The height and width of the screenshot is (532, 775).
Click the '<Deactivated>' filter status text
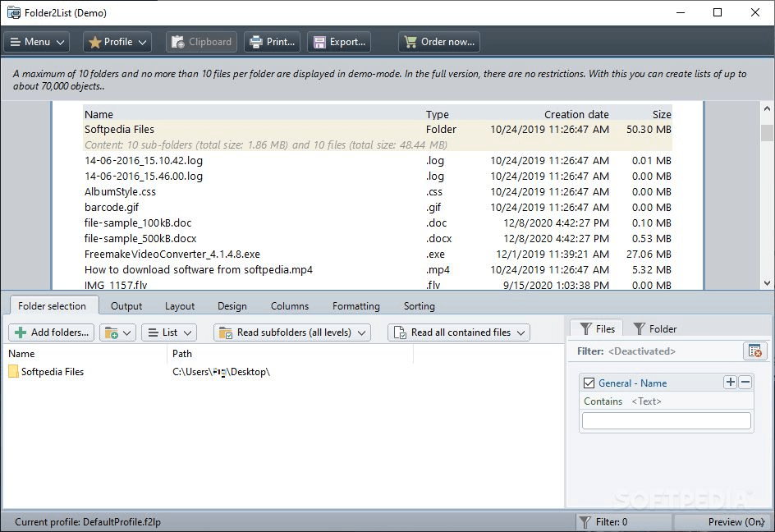pos(641,351)
